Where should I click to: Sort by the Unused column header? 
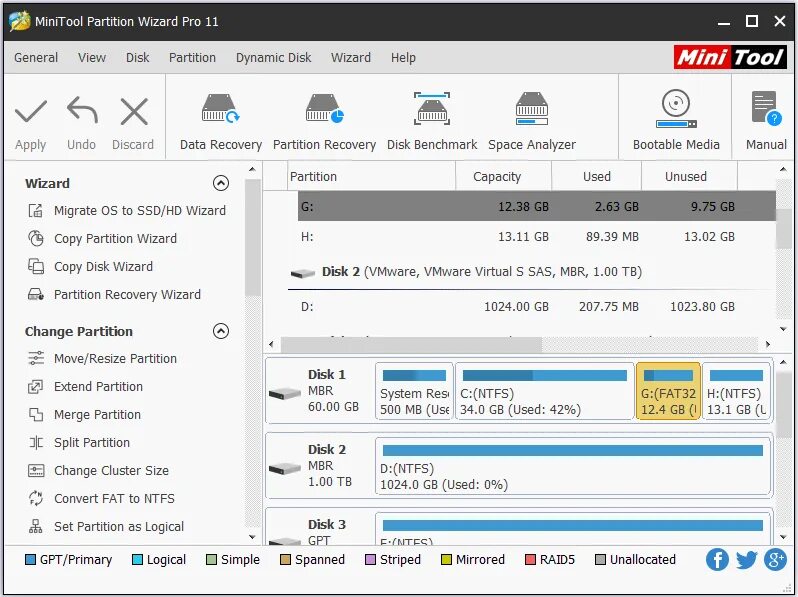pos(689,176)
